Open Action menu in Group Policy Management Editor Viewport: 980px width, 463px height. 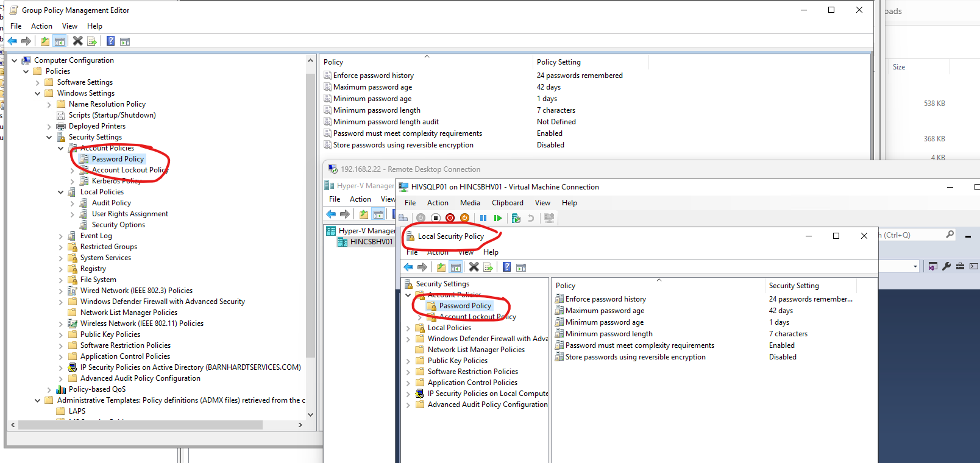[41, 26]
